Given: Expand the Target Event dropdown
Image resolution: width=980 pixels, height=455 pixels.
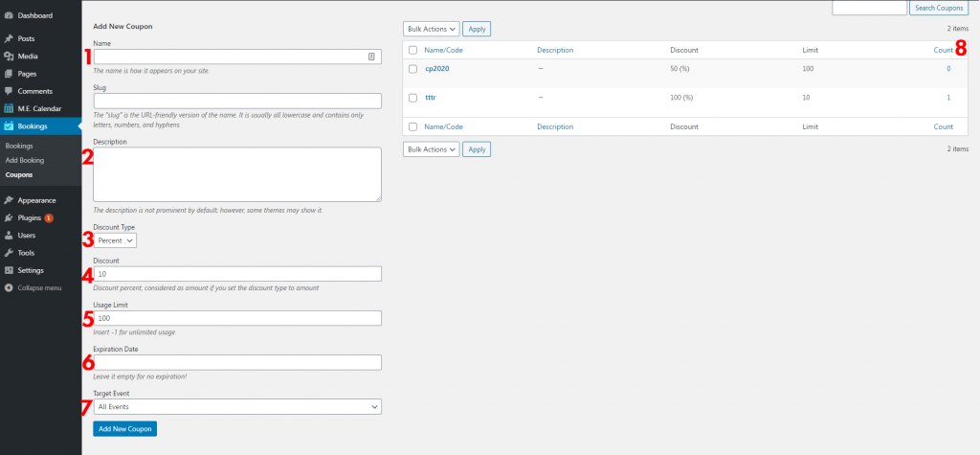Looking at the screenshot, I should pos(237,407).
